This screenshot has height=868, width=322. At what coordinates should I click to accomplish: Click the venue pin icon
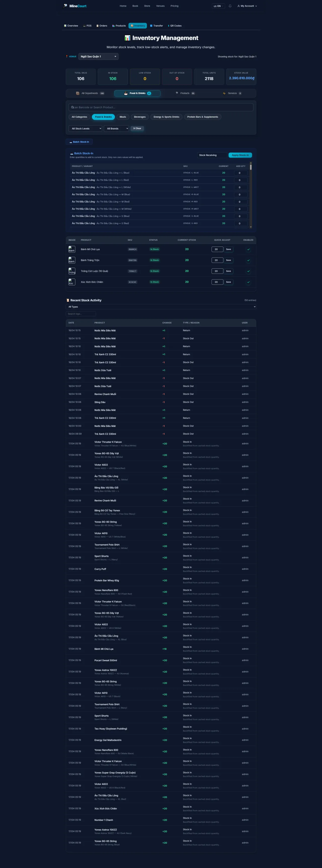coord(67,57)
